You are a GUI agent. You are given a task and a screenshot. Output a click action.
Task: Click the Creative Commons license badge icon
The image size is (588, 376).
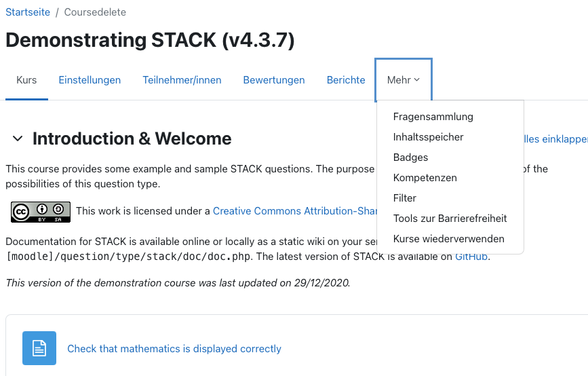(x=41, y=211)
